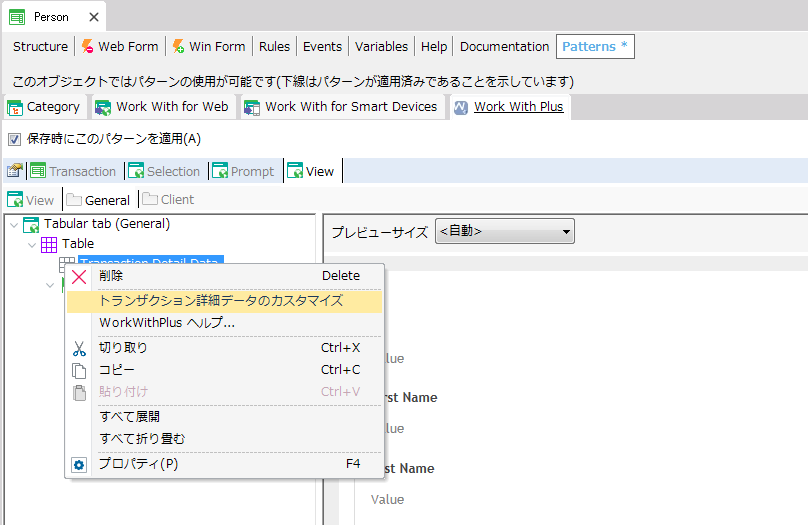This screenshot has height=525, width=808.
Task: Choose すべて展開 menu item
Action: (225, 416)
